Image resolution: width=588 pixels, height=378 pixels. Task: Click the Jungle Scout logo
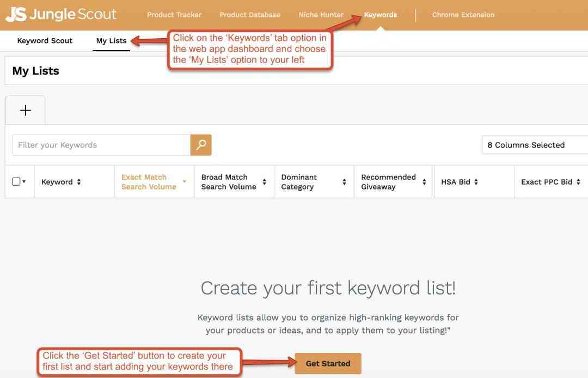pos(61,14)
